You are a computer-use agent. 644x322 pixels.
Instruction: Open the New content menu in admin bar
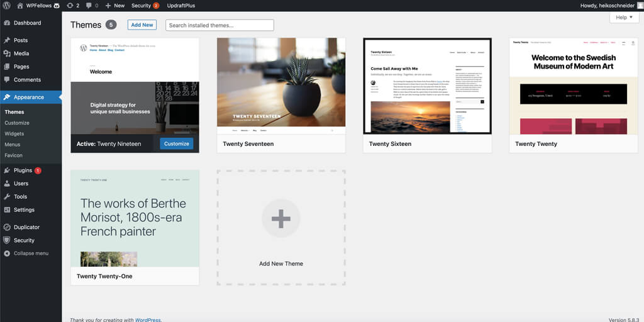click(115, 6)
